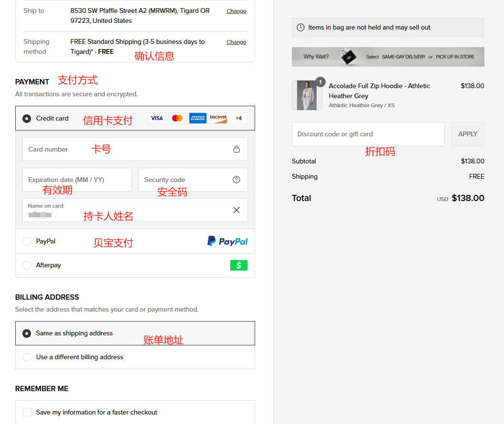Click the green Afterpay dollar icon
The height and width of the screenshot is (424, 504).
pos(239,265)
